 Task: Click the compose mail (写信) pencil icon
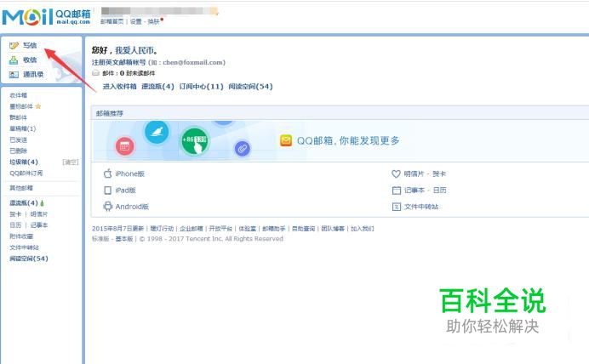coord(14,46)
